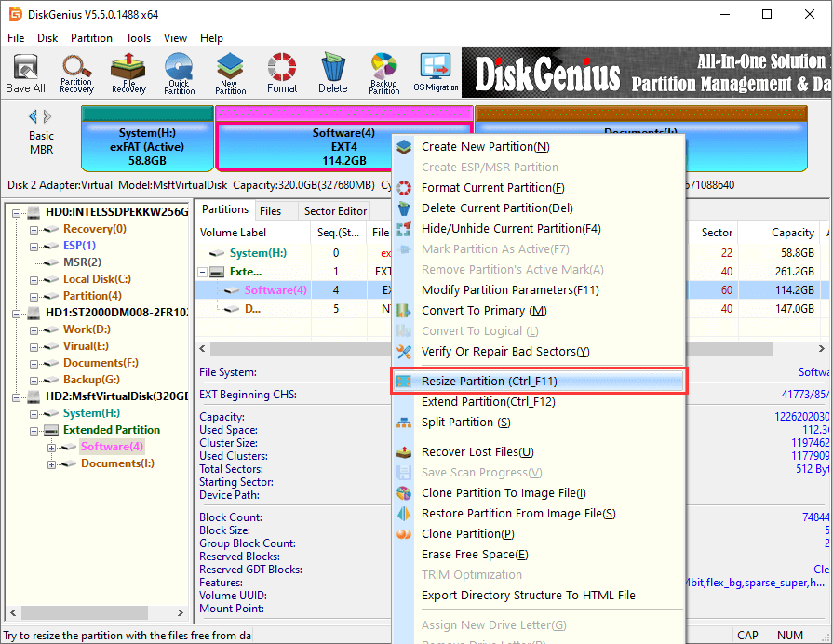Choose Resize Partition from context menu
The image size is (833, 644).
click(489, 382)
